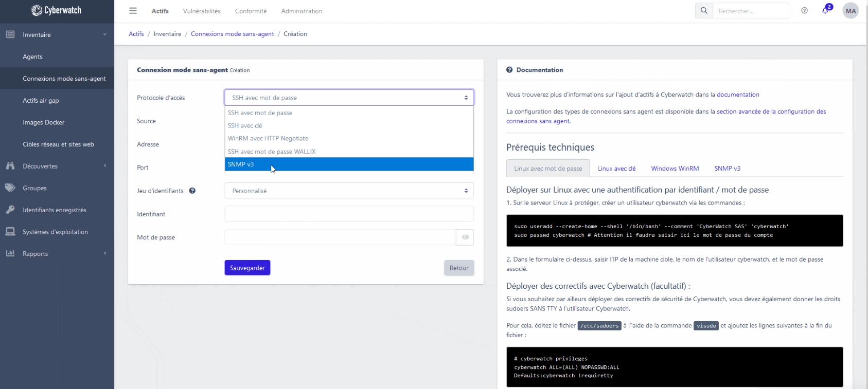Switch to 'Linux avec mot de passe' tab
This screenshot has width=868, height=389.
tap(548, 169)
